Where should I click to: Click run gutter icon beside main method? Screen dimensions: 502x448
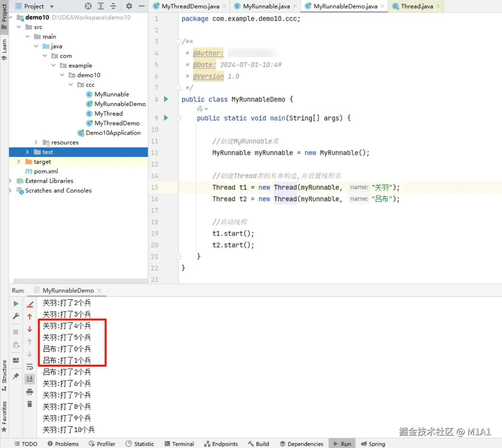pyautogui.click(x=166, y=118)
